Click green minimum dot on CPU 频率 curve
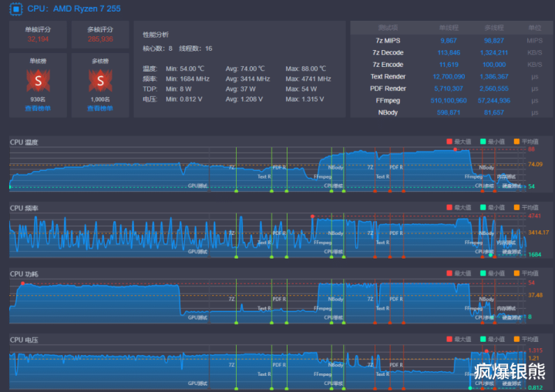 pyautogui.click(x=490, y=255)
